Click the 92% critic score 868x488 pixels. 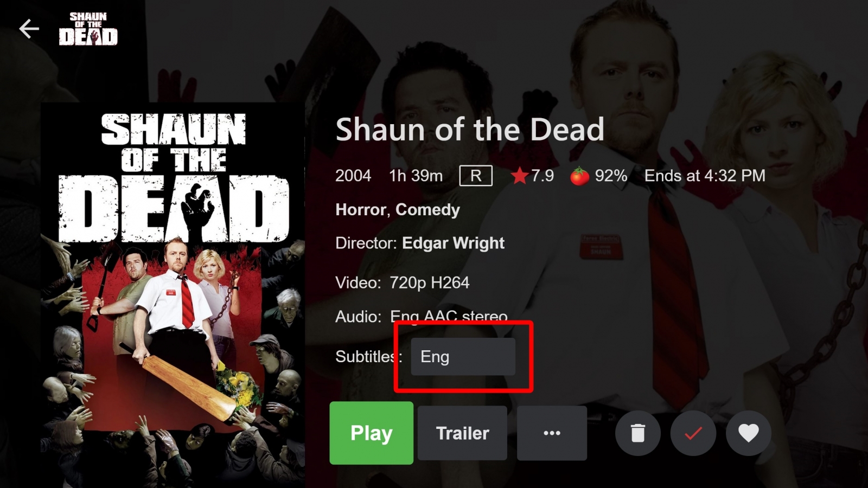click(x=611, y=176)
